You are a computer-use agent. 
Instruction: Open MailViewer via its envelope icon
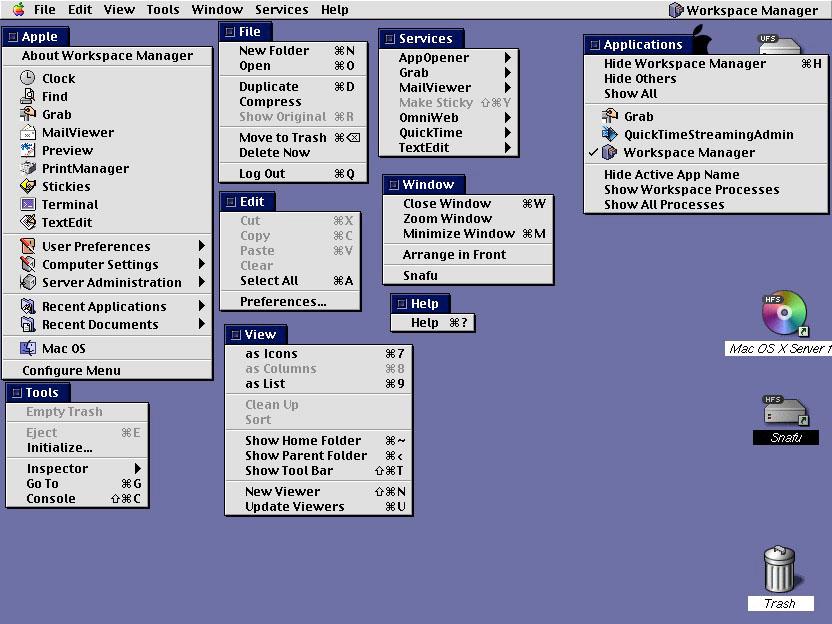[28, 132]
